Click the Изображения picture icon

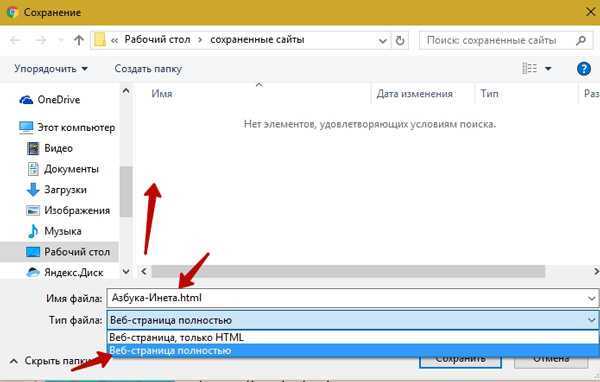(33, 211)
